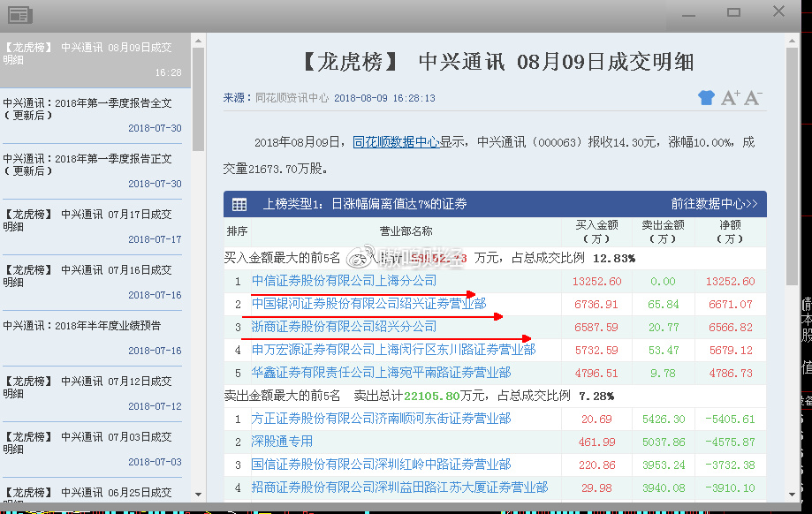This screenshot has height=514, width=812.
Task: Open 浙商证券股份有限公司绍兴分公司 link
Action: pos(344,327)
